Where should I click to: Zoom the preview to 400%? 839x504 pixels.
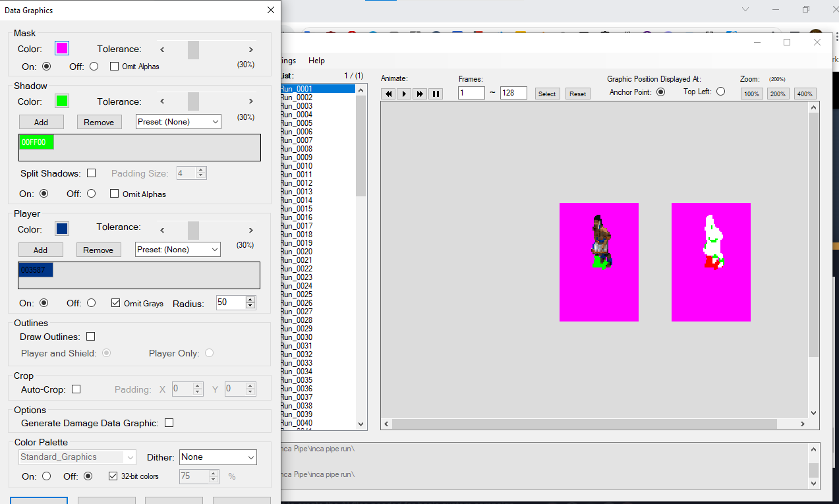(805, 93)
